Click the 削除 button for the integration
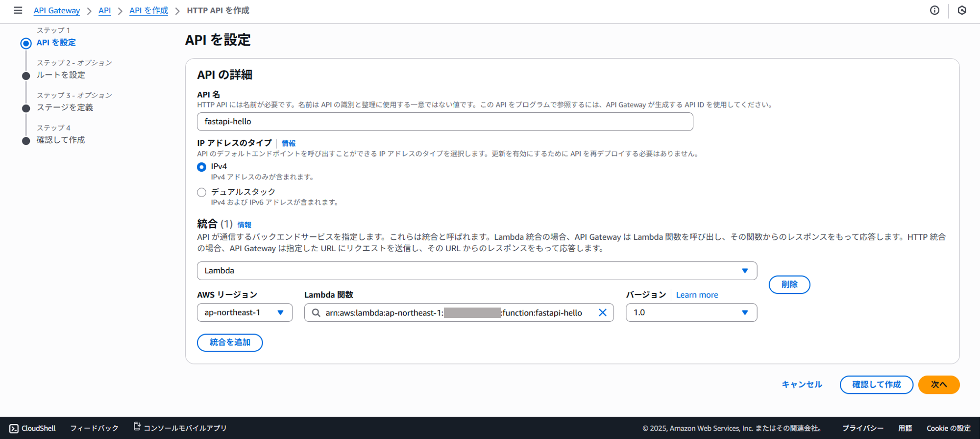 click(x=789, y=284)
